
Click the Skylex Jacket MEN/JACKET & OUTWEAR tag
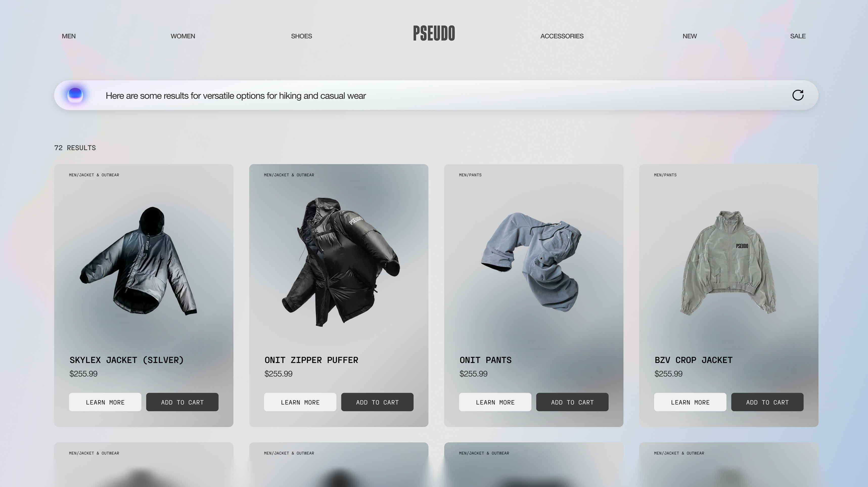(x=94, y=175)
